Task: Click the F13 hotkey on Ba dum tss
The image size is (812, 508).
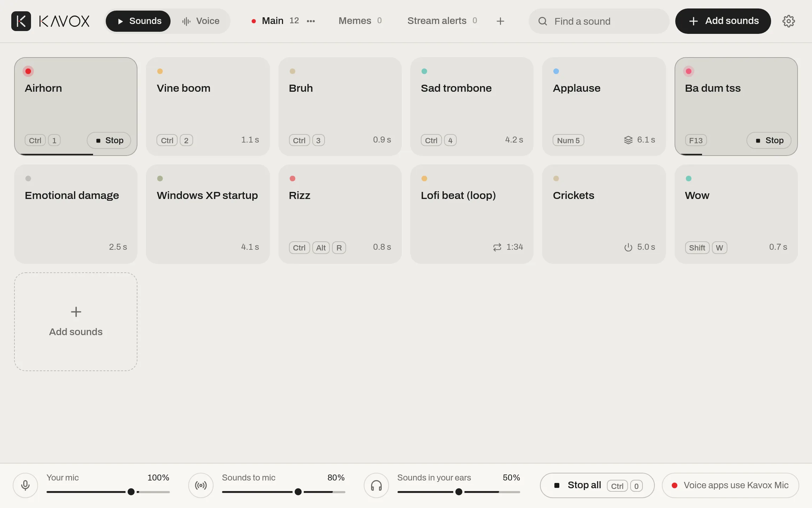Action: [x=696, y=140]
